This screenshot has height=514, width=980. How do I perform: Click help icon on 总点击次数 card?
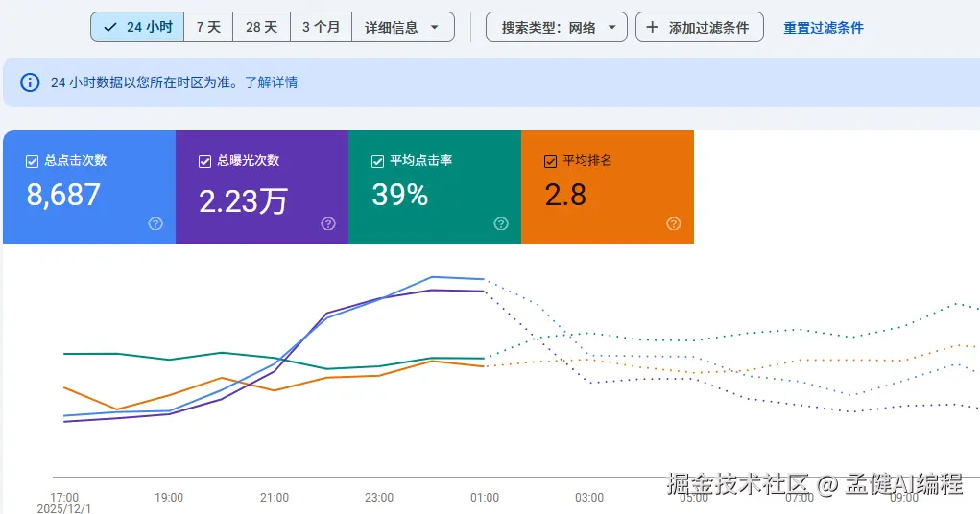155,223
